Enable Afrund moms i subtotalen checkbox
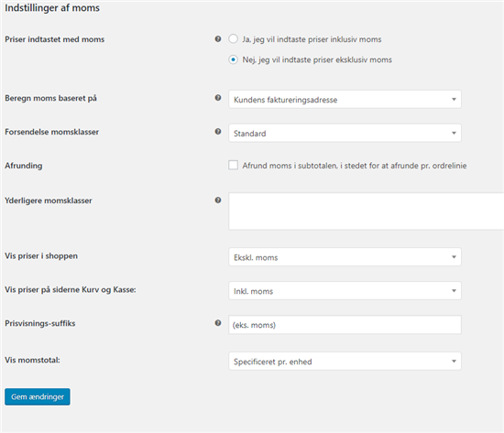This screenshot has width=504, height=433. pyautogui.click(x=233, y=165)
